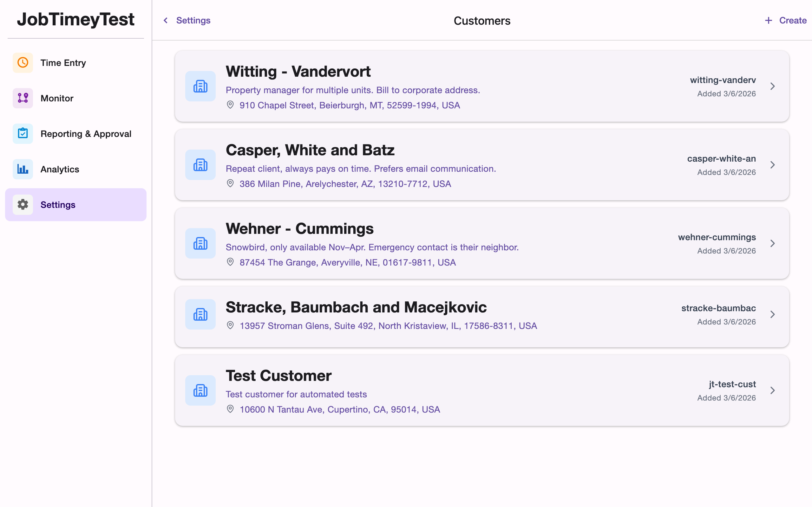
Task: Open Reporting & Approval via clipboard icon
Action: point(23,133)
